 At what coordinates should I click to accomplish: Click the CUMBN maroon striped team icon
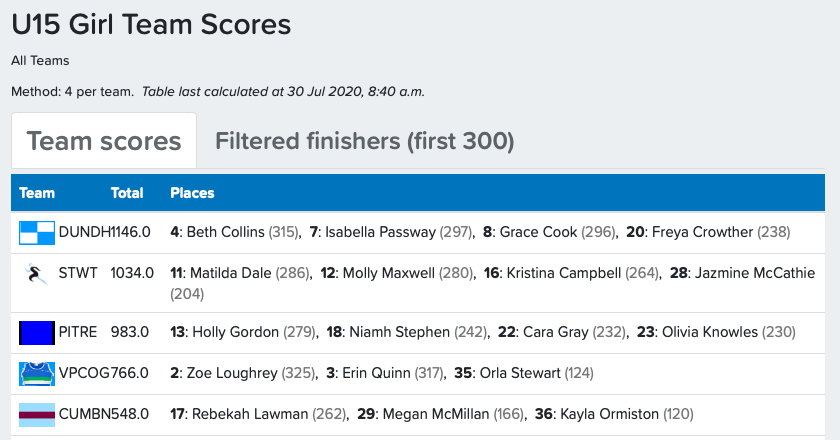(x=37, y=413)
